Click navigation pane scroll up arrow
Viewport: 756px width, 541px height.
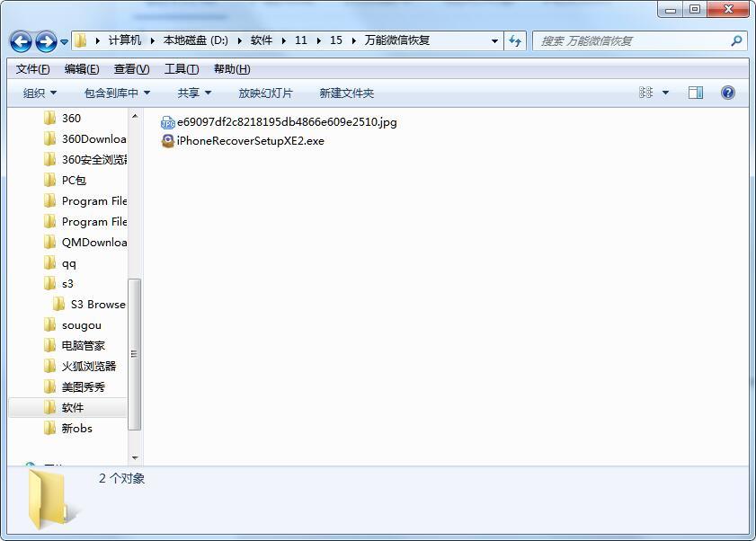135,116
